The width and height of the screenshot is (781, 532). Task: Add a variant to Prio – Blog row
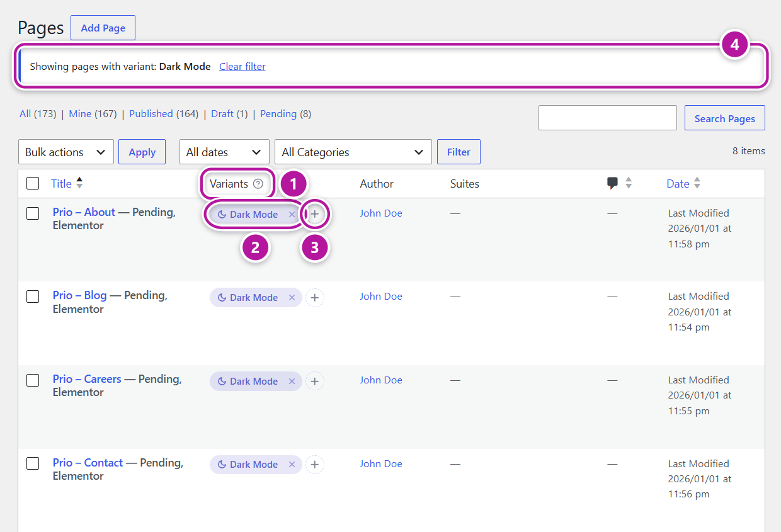pos(315,298)
